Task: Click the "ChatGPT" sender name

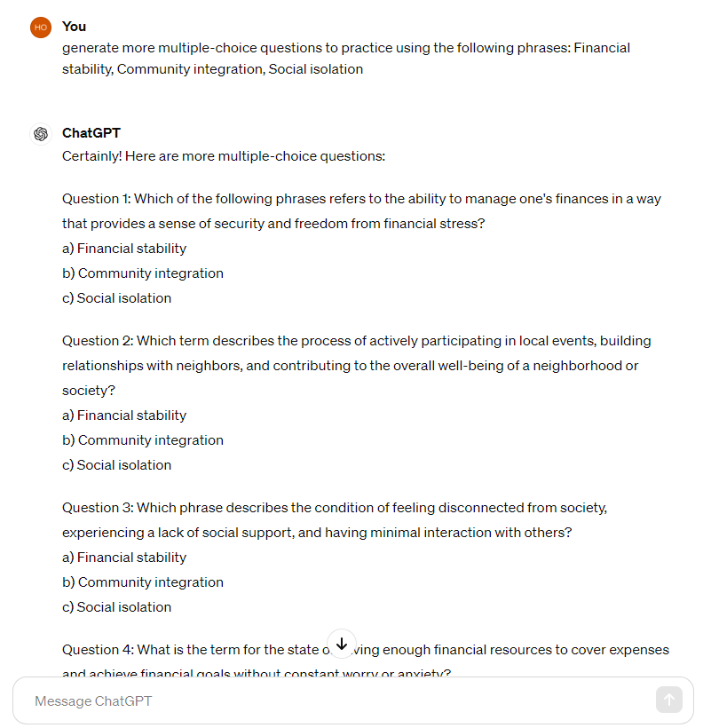Action: (91, 133)
